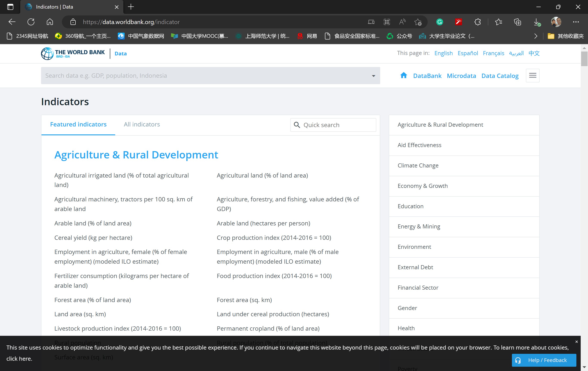Viewport: 588px width, 371px height.
Task: Click the Grammarly extension icon
Action: [x=439, y=22]
